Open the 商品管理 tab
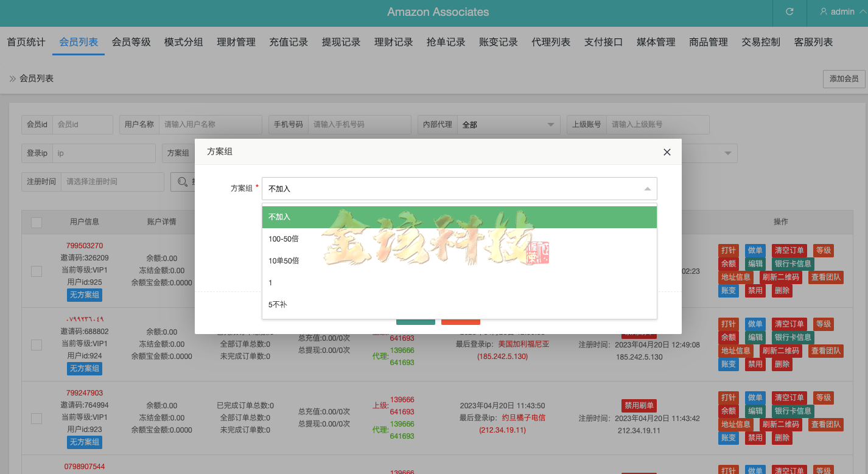The image size is (868, 474). tap(708, 42)
